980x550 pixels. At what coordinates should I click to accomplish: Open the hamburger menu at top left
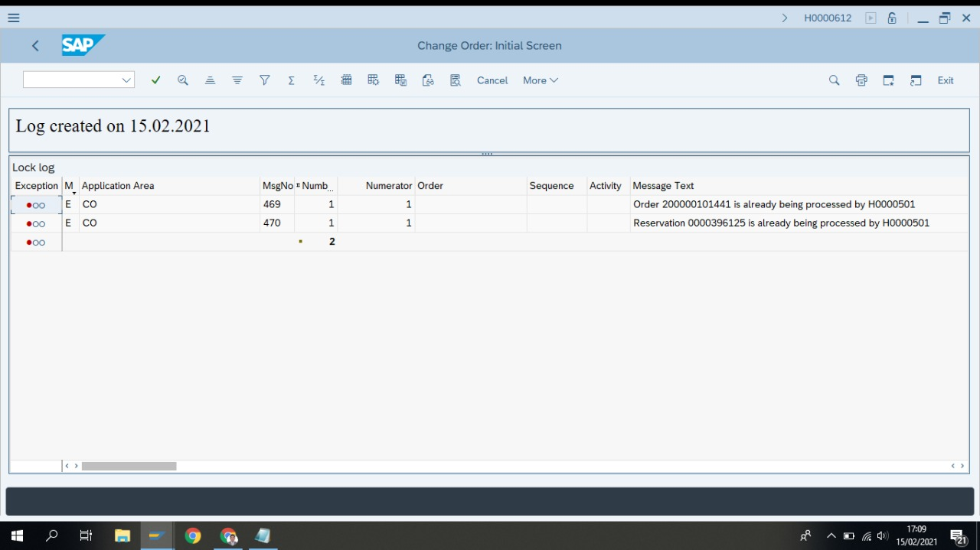point(14,18)
